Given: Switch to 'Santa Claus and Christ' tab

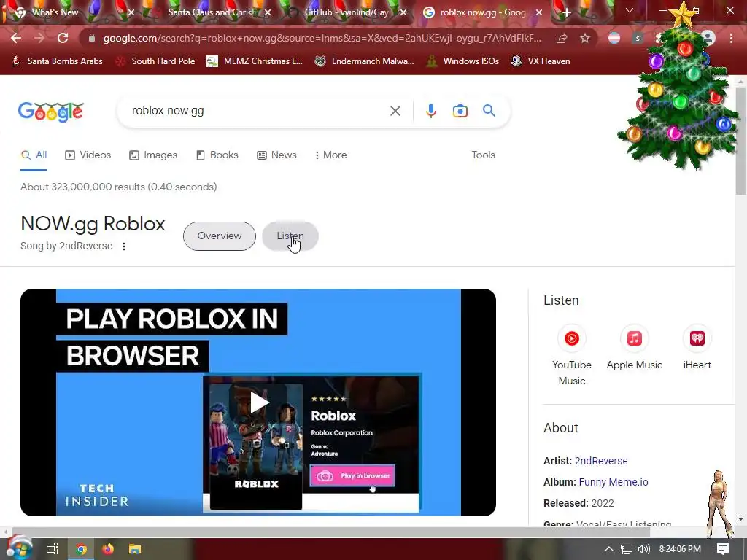Looking at the screenshot, I should click(211, 12).
